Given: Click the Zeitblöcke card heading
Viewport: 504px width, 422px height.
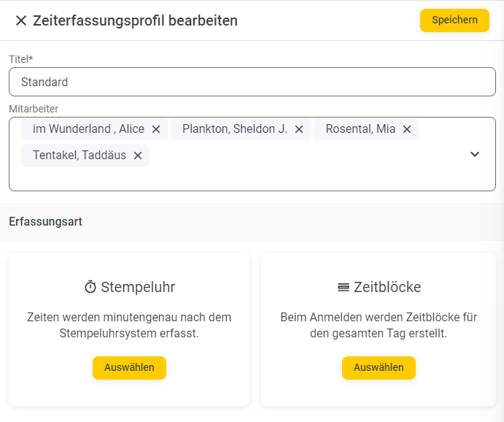Looking at the screenshot, I should (387, 287).
